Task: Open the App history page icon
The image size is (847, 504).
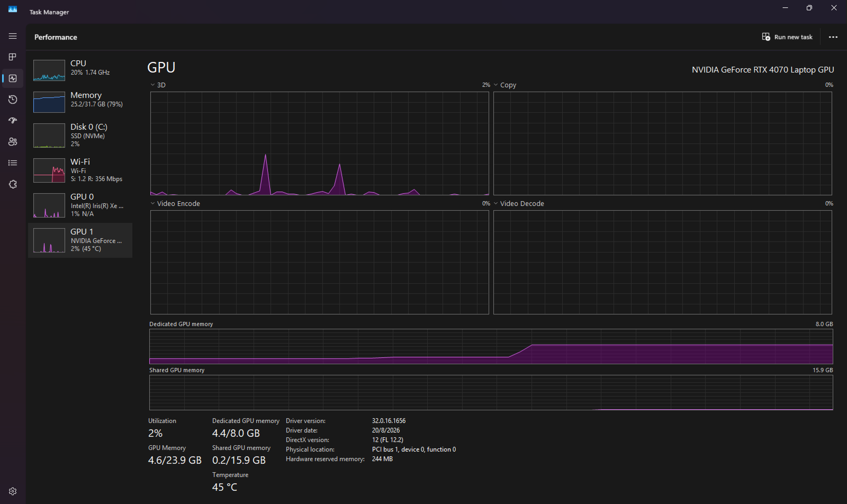Action: (x=12, y=100)
